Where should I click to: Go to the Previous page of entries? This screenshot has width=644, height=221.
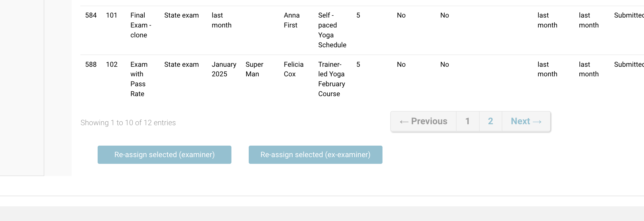point(423,121)
